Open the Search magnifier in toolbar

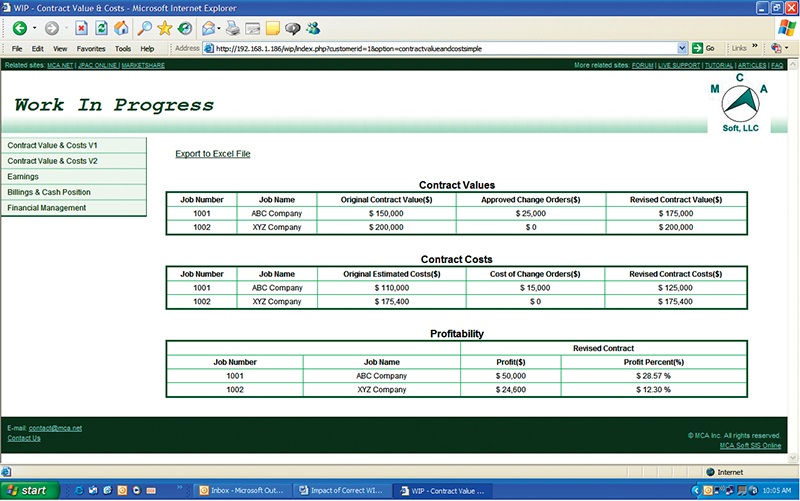(x=145, y=28)
